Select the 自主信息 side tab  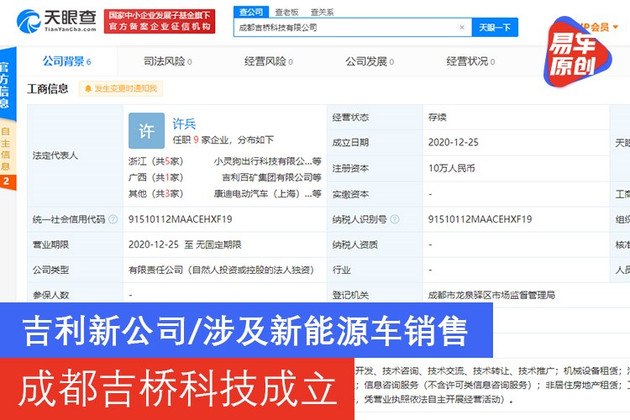click(5, 149)
